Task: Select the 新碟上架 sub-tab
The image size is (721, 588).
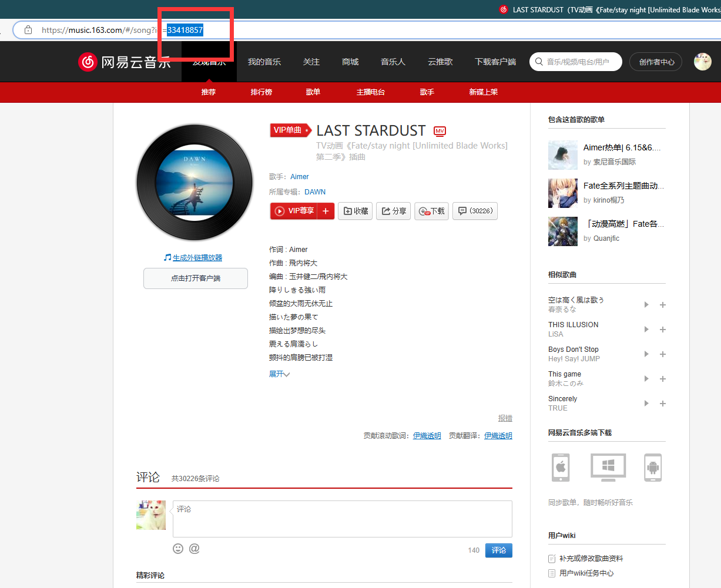Action: pos(484,92)
